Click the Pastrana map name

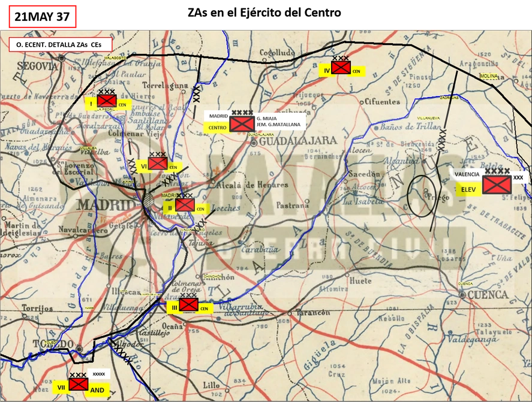tap(293, 205)
